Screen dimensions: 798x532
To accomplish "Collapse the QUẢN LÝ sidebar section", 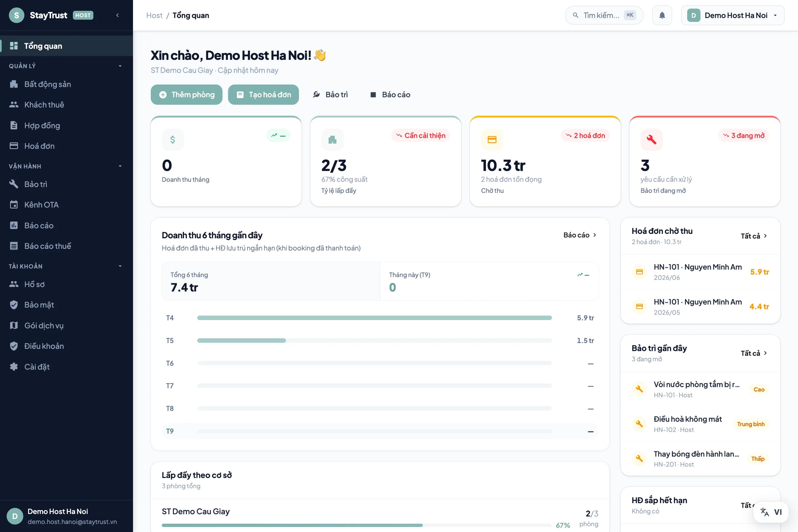I will pyautogui.click(x=120, y=66).
